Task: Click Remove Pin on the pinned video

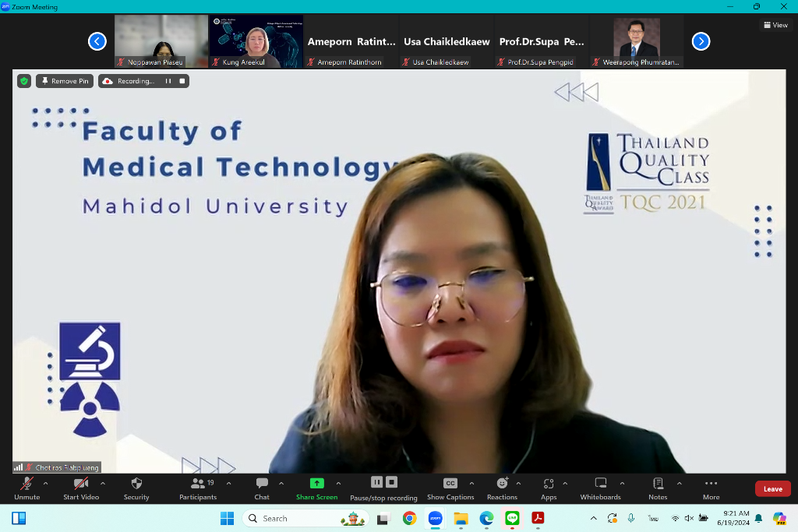Action: (x=65, y=81)
